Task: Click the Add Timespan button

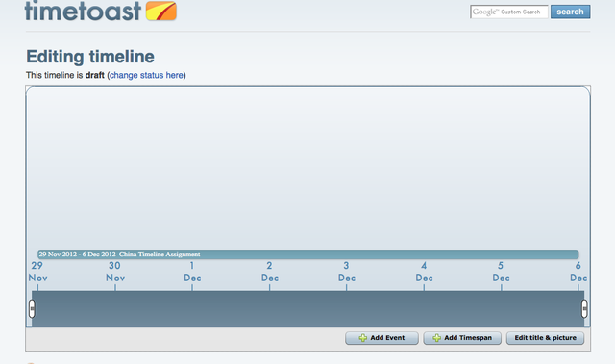Action: tap(462, 338)
